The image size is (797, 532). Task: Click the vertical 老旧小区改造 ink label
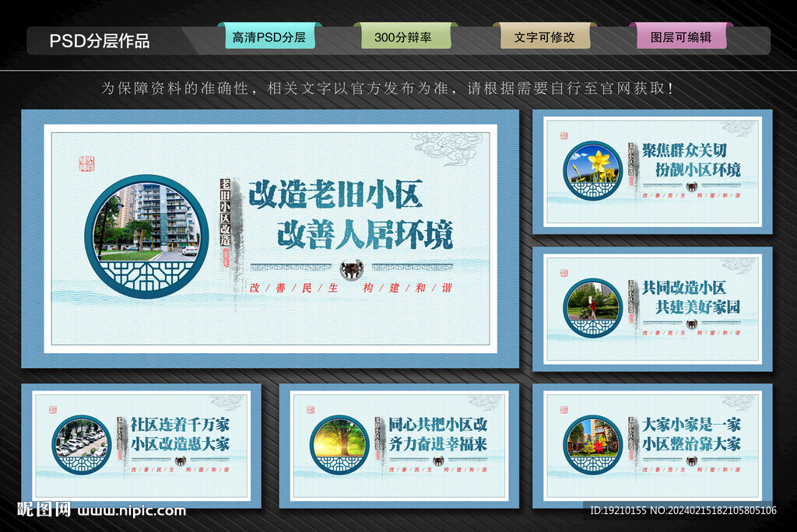[x=225, y=212]
